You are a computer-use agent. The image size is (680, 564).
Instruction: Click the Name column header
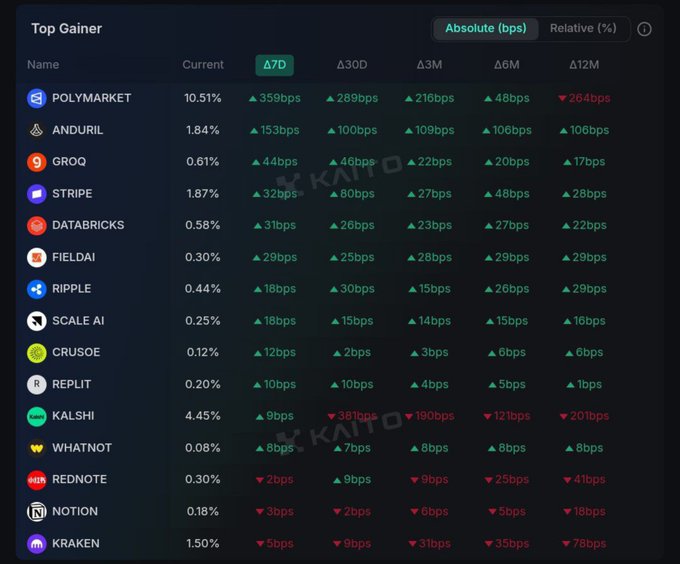tap(43, 65)
